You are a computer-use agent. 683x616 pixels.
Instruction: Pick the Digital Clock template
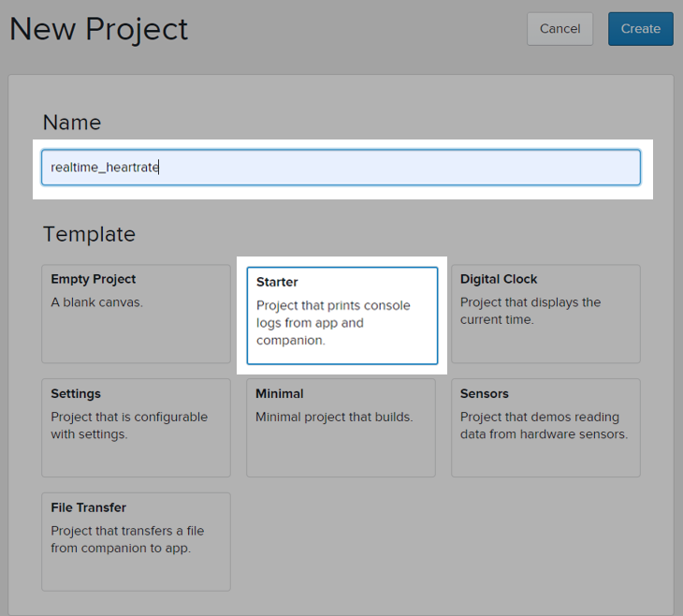tap(545, 314)
